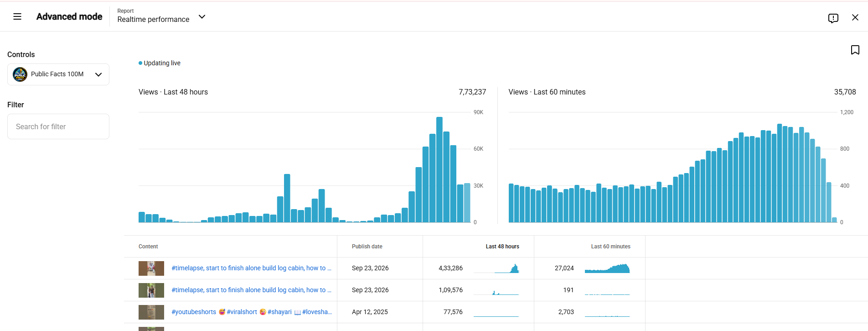Click the Advanced mode heading
Viewport: 868px width, 331px height.
tap(69, 17)
